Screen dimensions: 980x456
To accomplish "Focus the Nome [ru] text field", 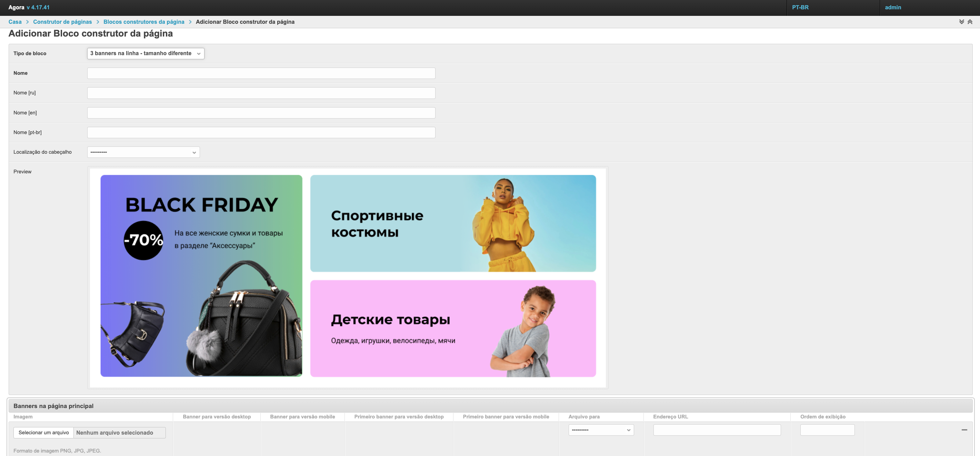I will click(261, 93).
